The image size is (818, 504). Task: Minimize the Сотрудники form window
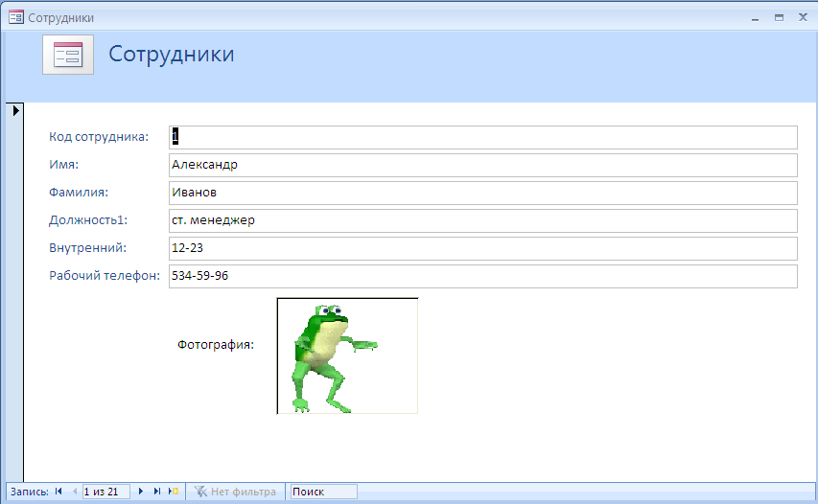tap(755, 17)
